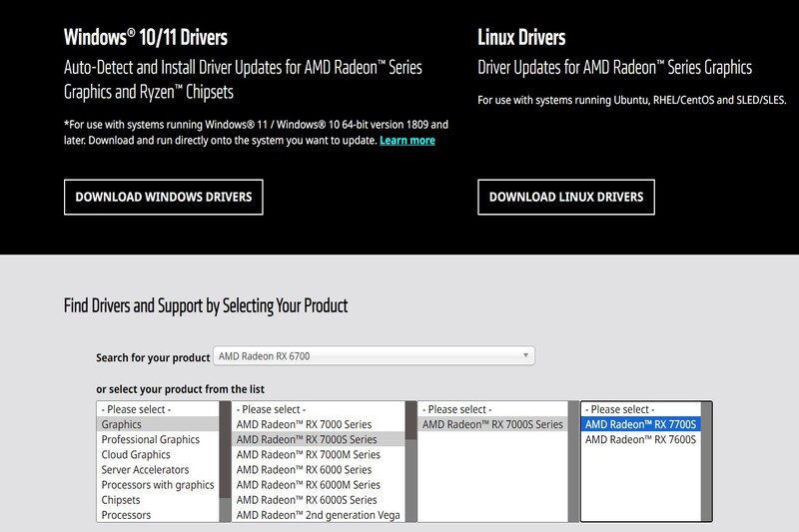799x532 pixels.
Task: Click the AMD Radeon RX 6700 search field
Action: tap(374, 356)
